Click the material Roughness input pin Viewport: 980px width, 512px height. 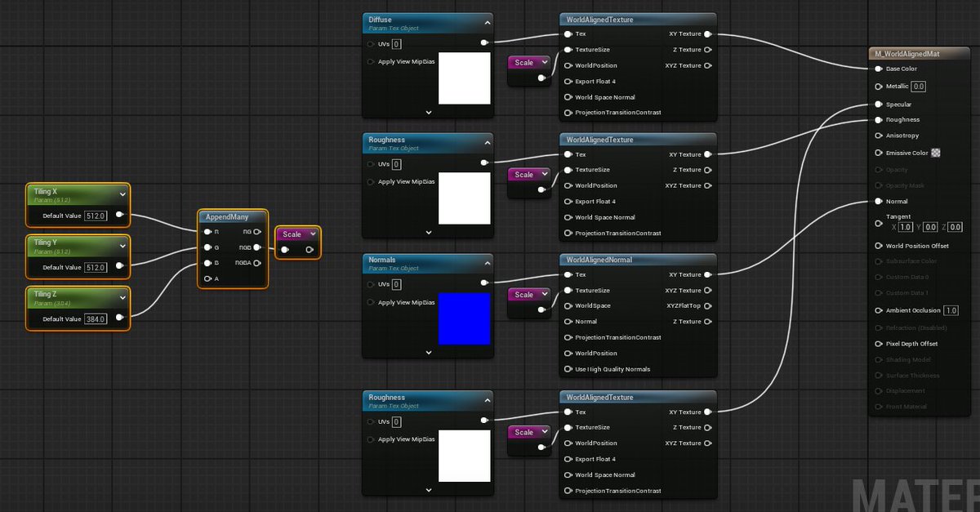tap(879, 119)
